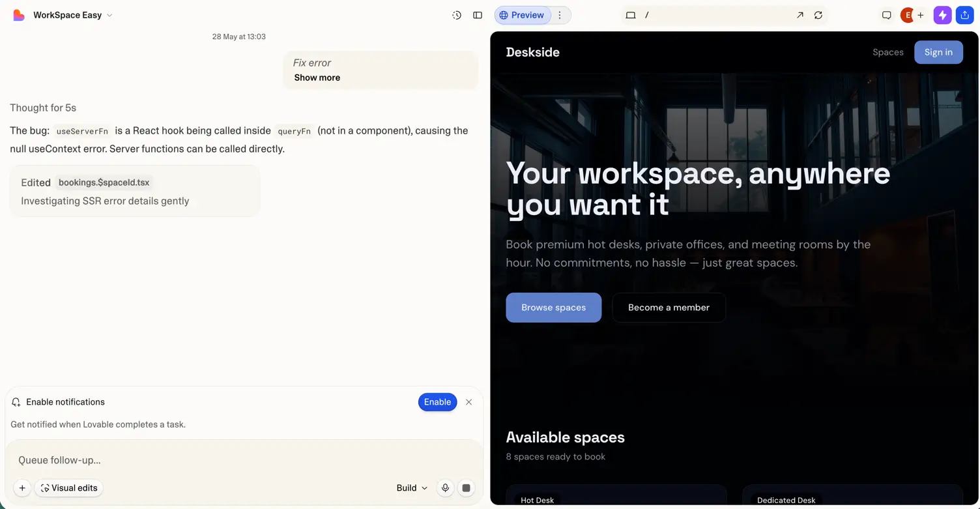Viewport: 980px width, 509px height.
Task: Click the Hot Desk space card
Action: pos(616,496)
